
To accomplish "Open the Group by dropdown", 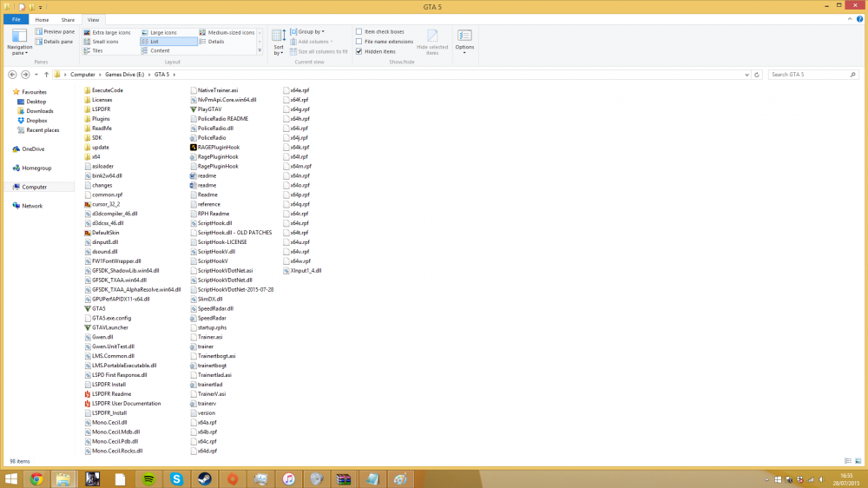I will (x=307, y=31).
